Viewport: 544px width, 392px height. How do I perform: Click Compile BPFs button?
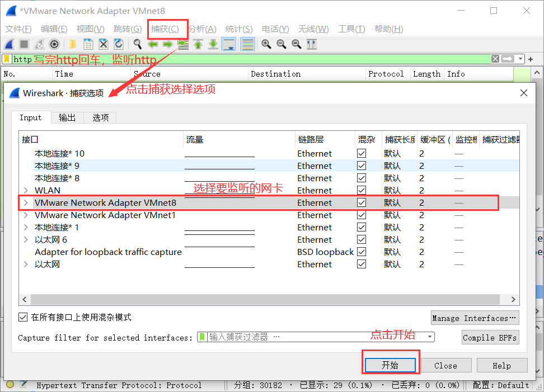coord(490,337)
